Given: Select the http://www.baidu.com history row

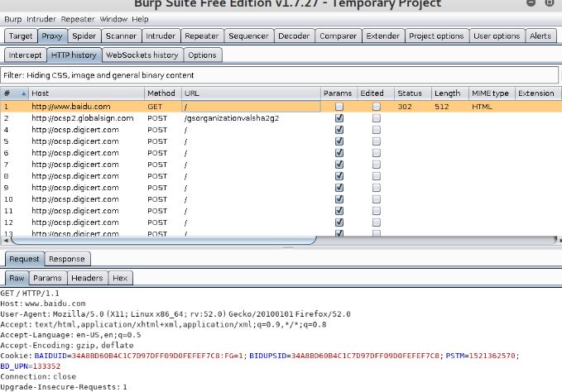Looking at the screenshot, I should coord(281,107).
